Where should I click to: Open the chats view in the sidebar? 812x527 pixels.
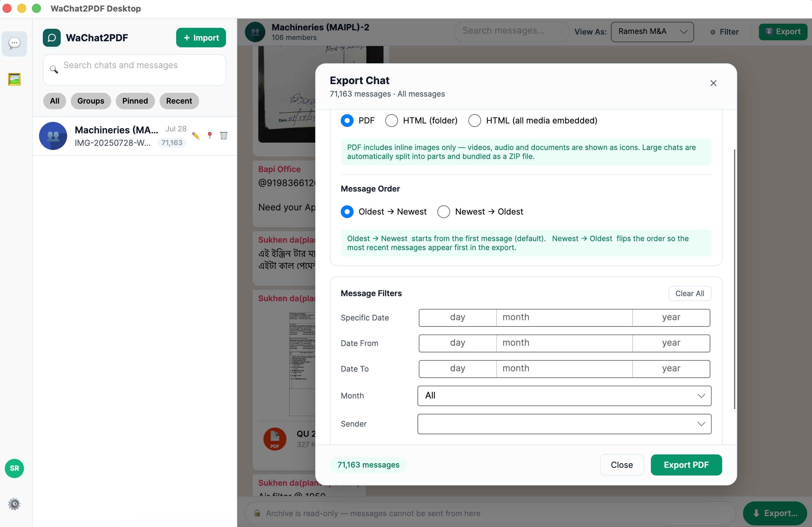[x=14, y=43]
